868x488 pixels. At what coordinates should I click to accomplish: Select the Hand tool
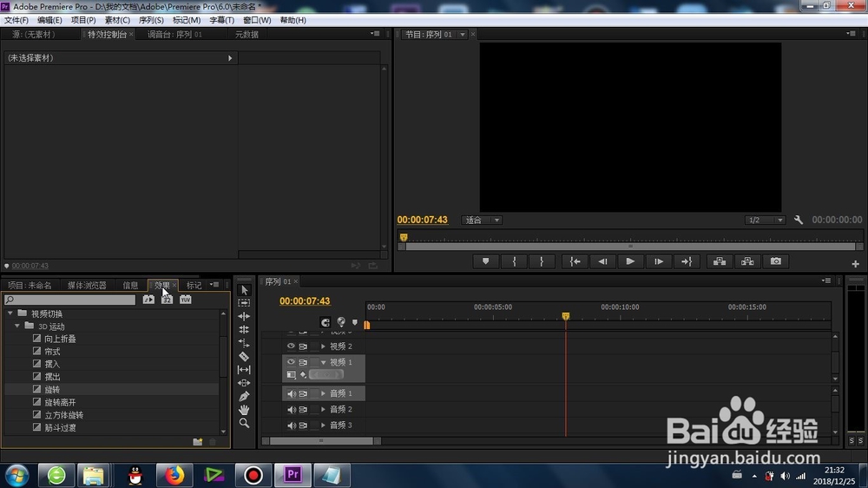point(244,409)
